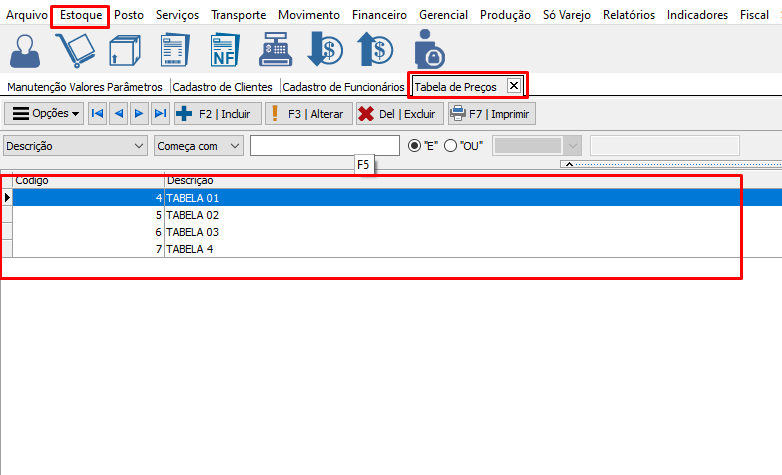Open the Opções dropdown menu
Image resolution: width=782 pixels, height=475 pixels.
pos(45,114)
